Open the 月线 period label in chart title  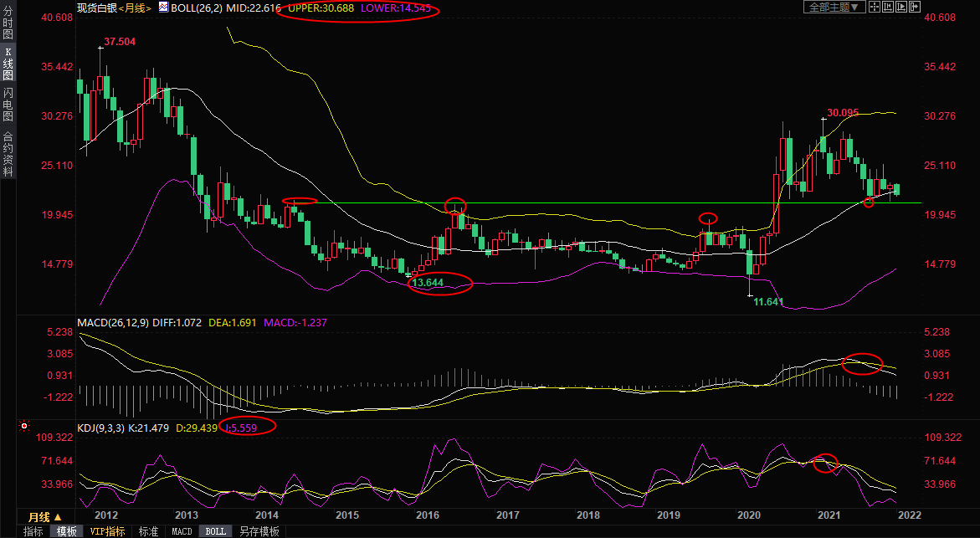click(135, 8)
